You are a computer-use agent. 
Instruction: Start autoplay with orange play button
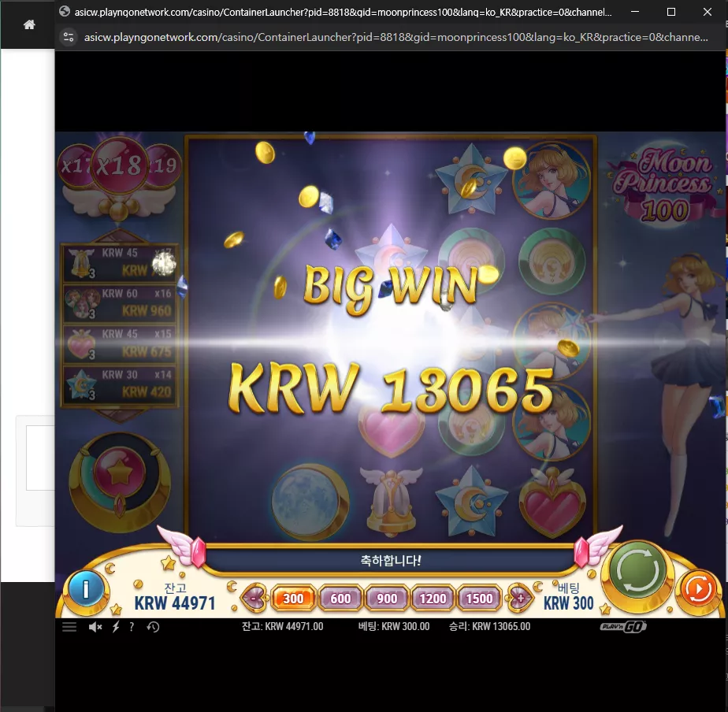point(698,589)
